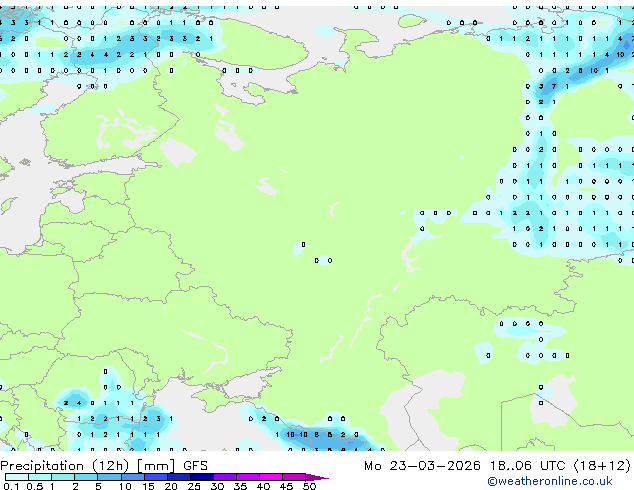Image resolution: width=634 pixels, height=490 pixels.
Task: Click the '18..06 UTC (18+12)' time label
Action: pos(560,466)
